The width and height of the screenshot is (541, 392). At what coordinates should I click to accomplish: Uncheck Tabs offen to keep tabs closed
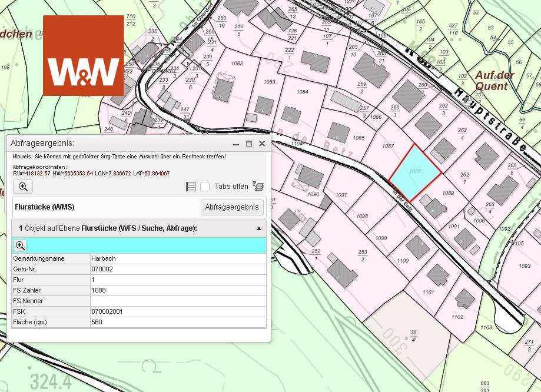tap(204, 187)
